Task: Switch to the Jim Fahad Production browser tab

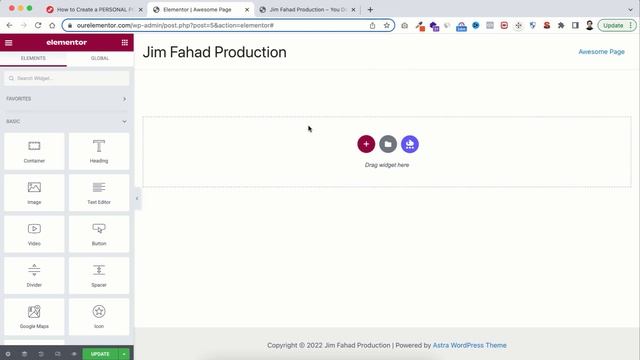Action: coord(307,9)
